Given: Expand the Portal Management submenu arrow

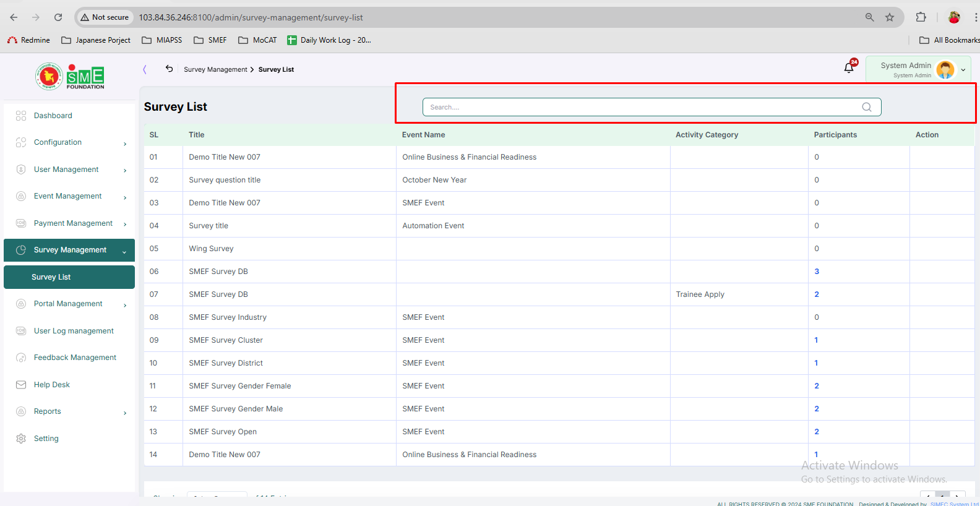Looking at the screenshot, I should tap(125, 305).
